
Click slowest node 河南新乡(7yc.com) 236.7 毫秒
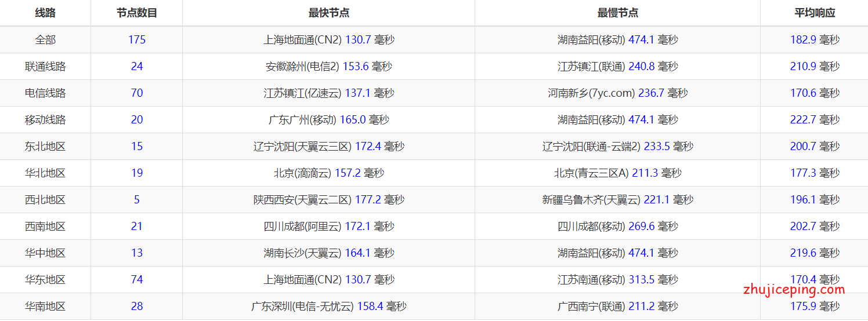[618, 93]
